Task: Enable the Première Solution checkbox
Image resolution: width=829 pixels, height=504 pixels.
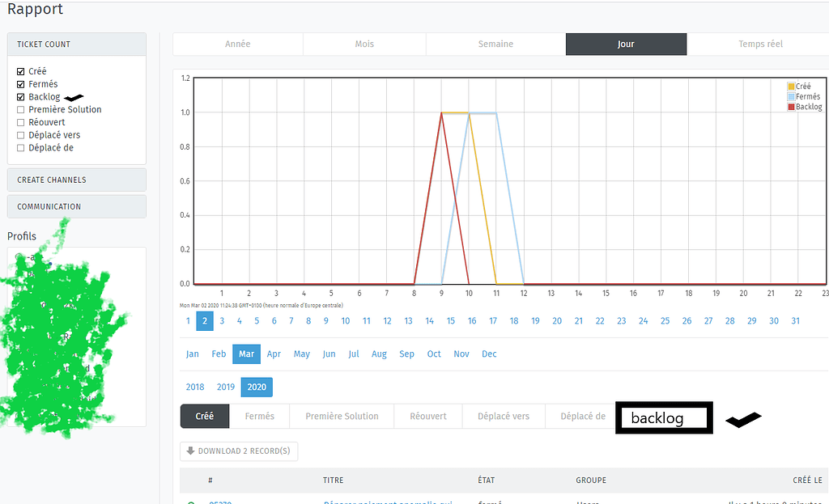Action: click(22, 109)
